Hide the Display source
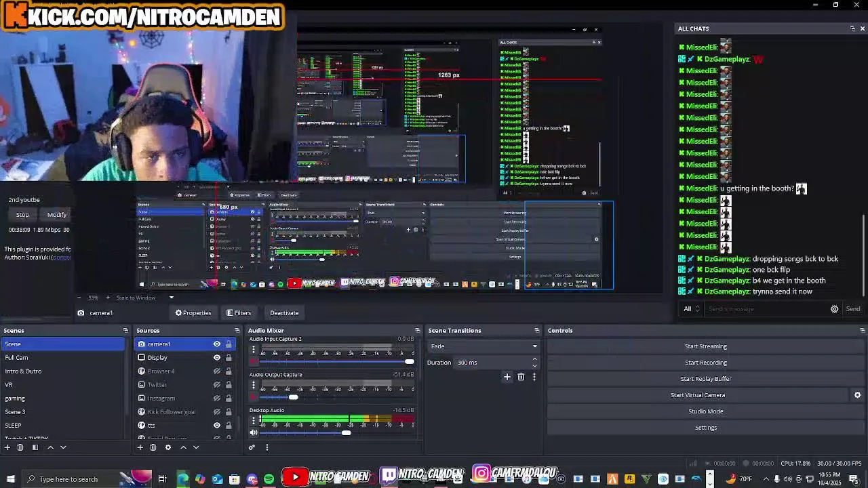 click(x=217, y=358)
